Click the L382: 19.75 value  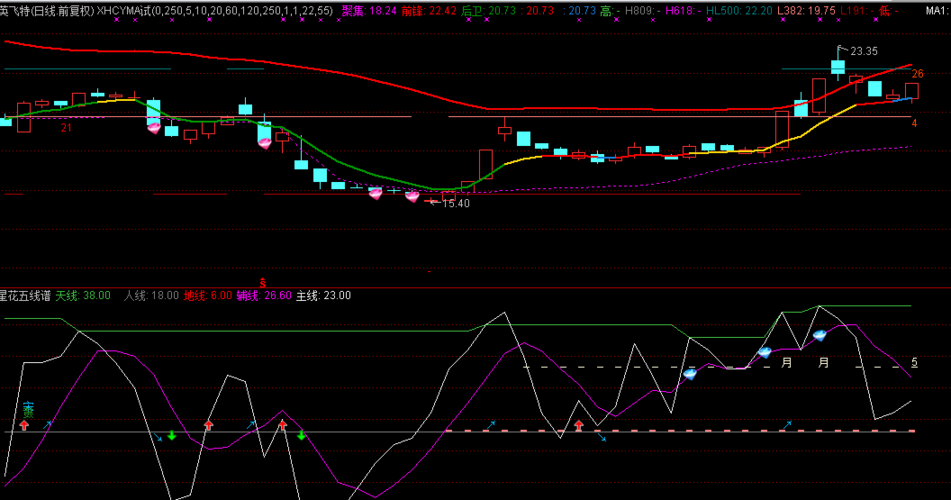pyautogui.click(x=806, y=11)
